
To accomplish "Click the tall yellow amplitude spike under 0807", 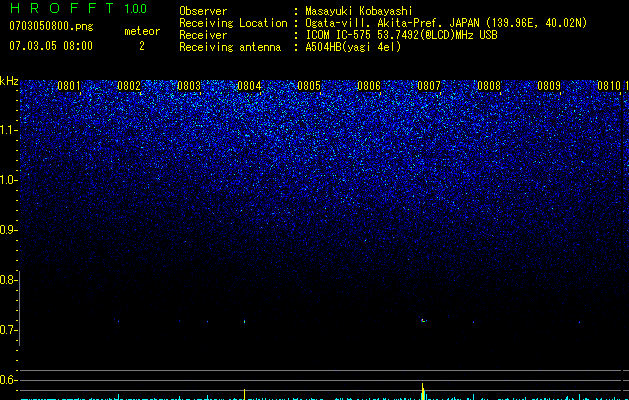I will tap(422, 391).
